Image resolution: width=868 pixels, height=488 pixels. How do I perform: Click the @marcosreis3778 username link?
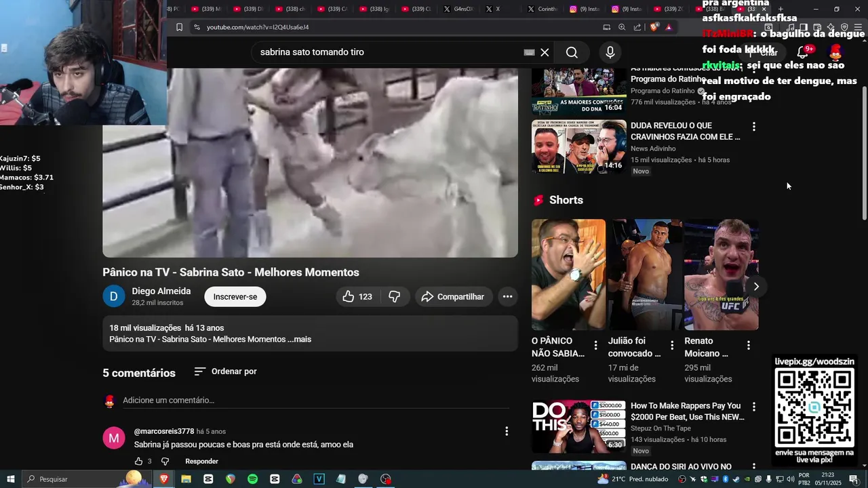[x=164, y=432]
